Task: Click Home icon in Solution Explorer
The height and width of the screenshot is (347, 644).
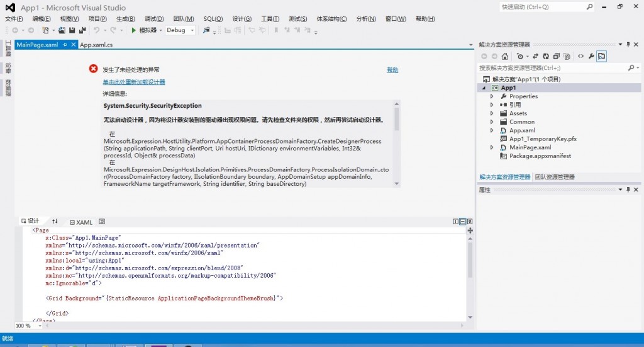Action: click(505, 56)
